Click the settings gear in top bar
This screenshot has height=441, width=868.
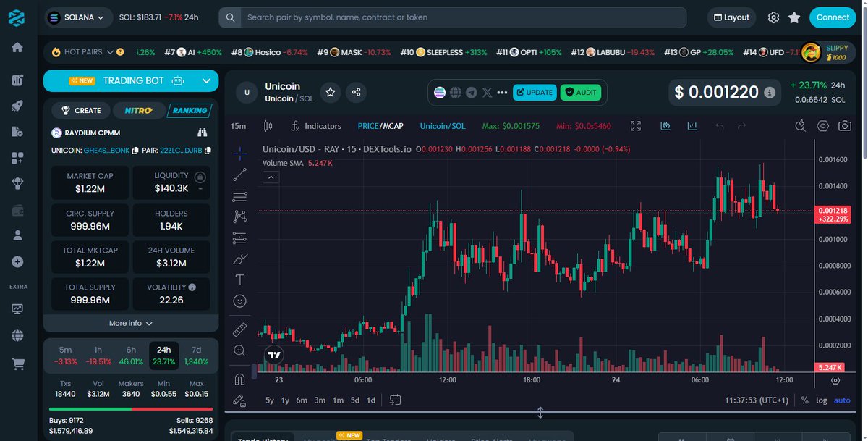[x=773, y=17]
